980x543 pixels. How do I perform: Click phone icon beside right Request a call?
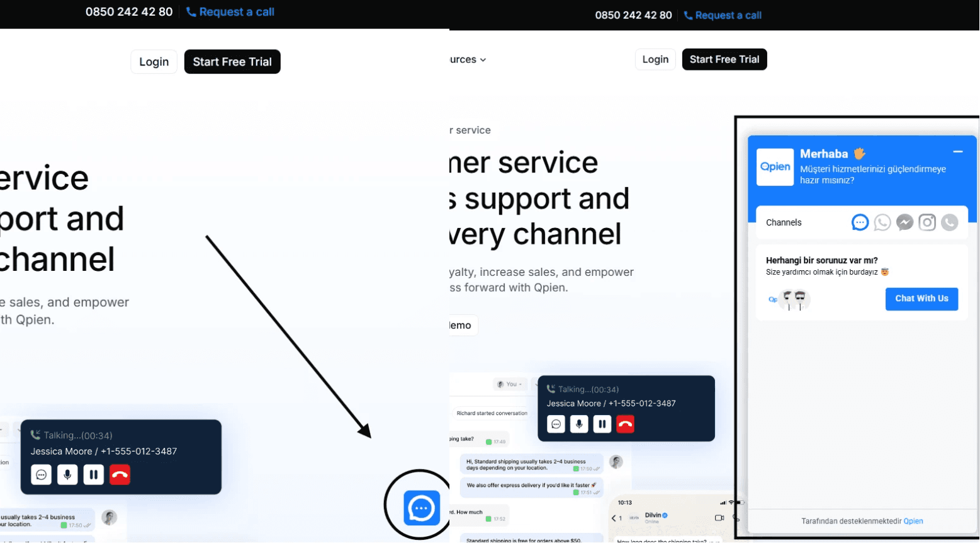tap(688, 16)
